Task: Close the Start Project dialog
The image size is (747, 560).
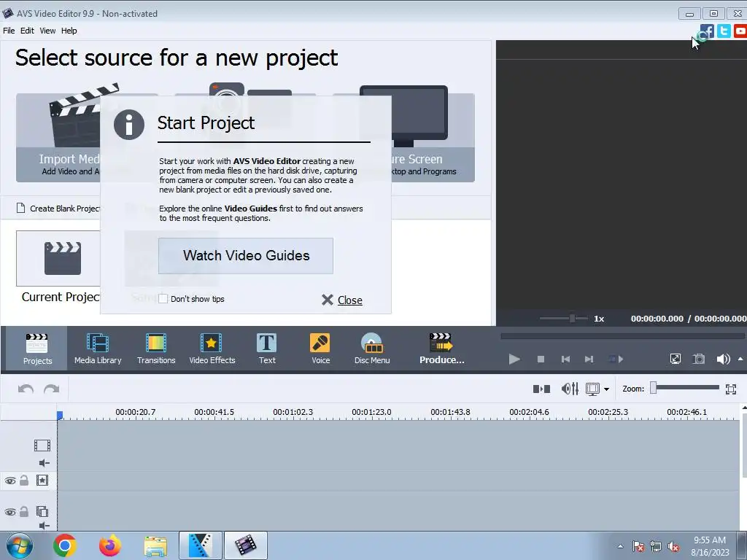Action: tap(342, 300)
